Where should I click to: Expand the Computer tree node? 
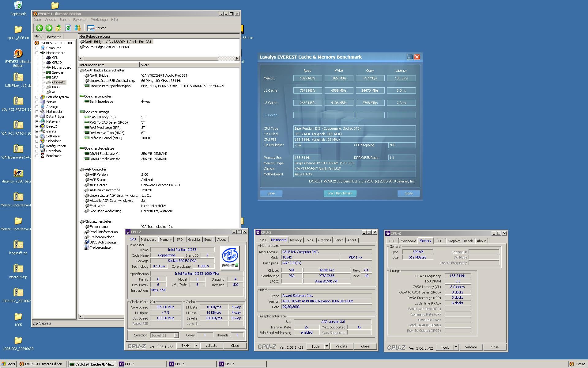click(x=37, y=48)
